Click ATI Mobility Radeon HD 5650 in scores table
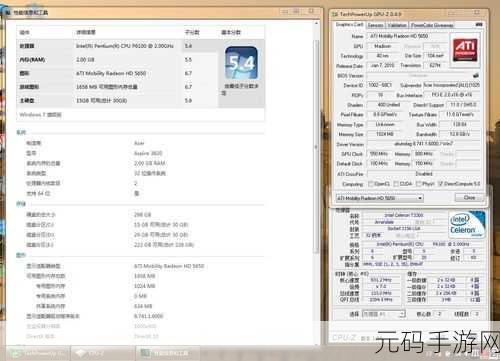 pos(111,73)
